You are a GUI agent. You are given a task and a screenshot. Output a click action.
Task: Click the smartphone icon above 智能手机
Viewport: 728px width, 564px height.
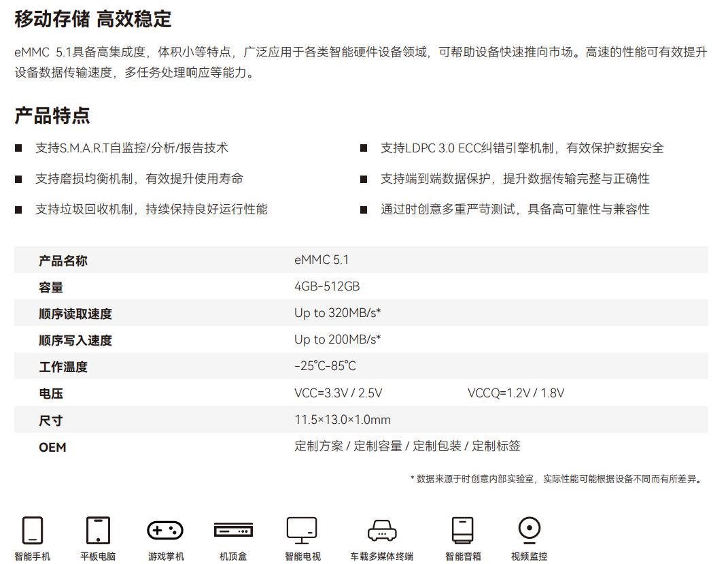(33, 530)
